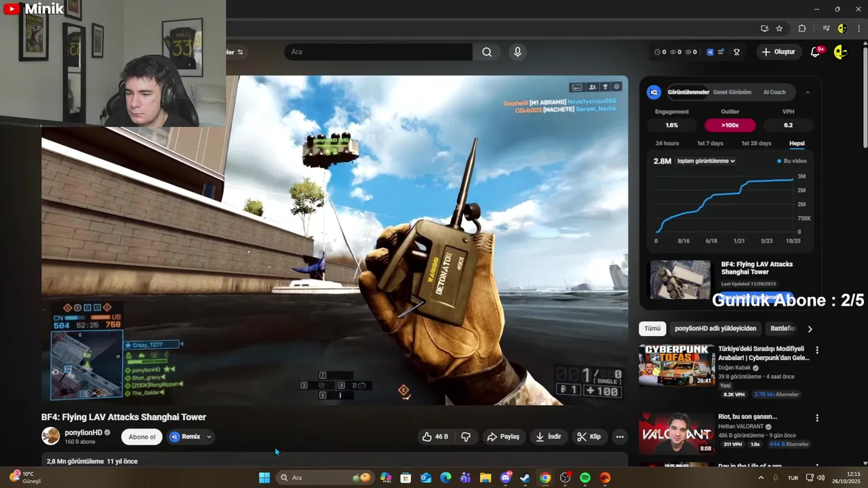Open the vidIQ list icon next to IQ
The width and height of the screenshot is (868, 488).
point(721,52)
